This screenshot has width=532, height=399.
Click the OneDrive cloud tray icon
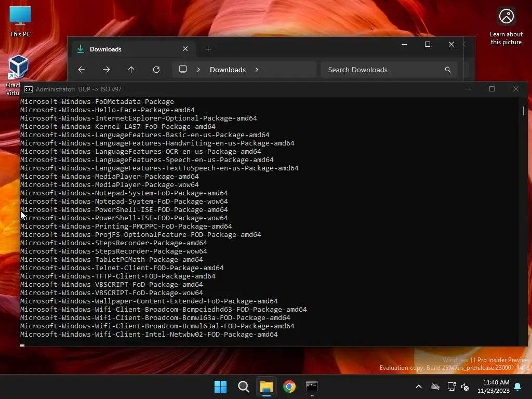coord(435,387)
